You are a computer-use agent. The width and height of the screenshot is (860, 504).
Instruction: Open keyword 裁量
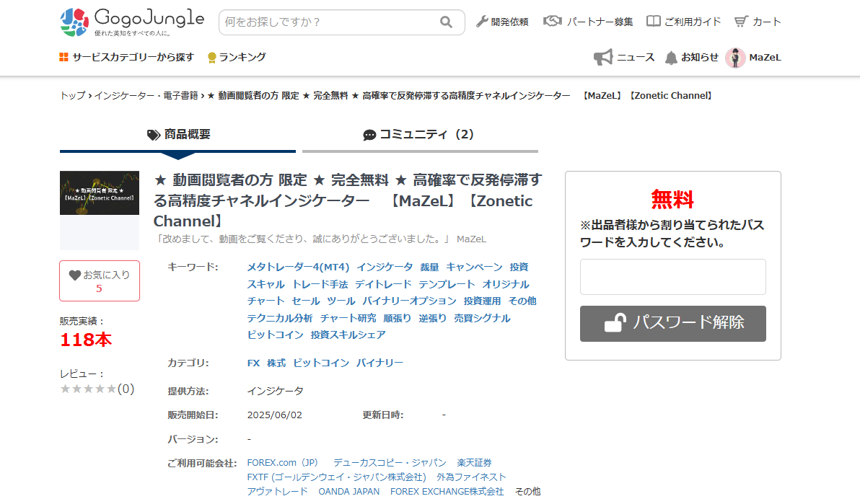tap(429, 267)
